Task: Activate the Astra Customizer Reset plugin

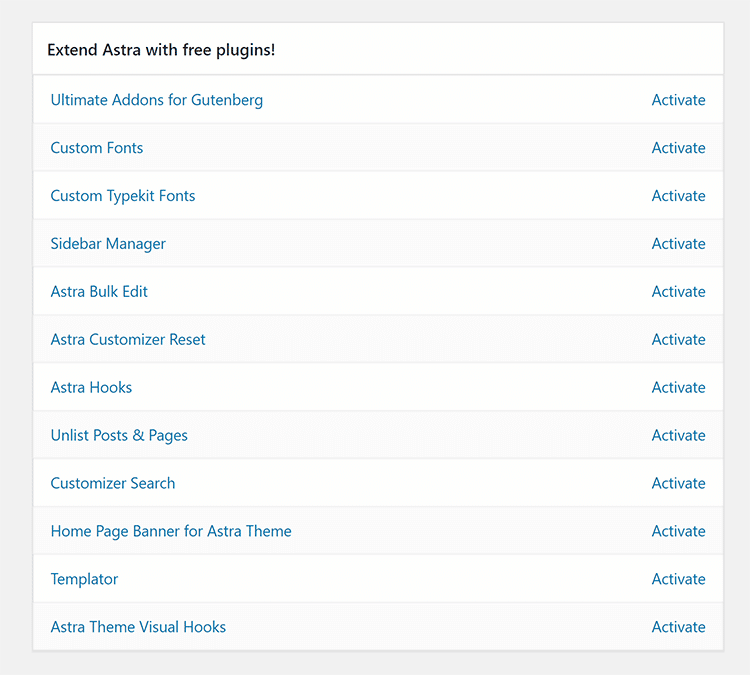Action: [x=678, y=340]
